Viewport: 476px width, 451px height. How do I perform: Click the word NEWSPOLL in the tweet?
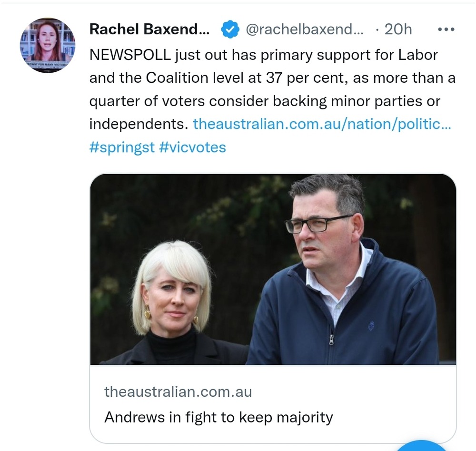click(x=129, y=55)
